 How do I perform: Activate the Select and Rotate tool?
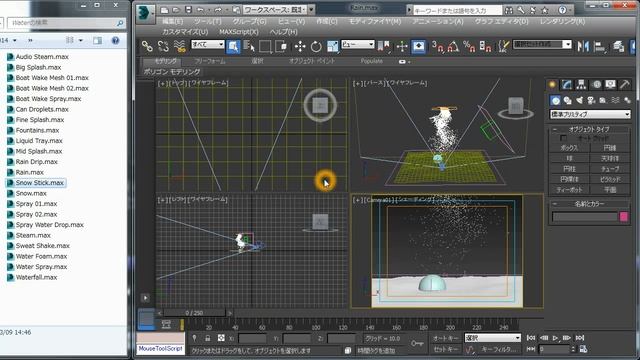(316, 46)
